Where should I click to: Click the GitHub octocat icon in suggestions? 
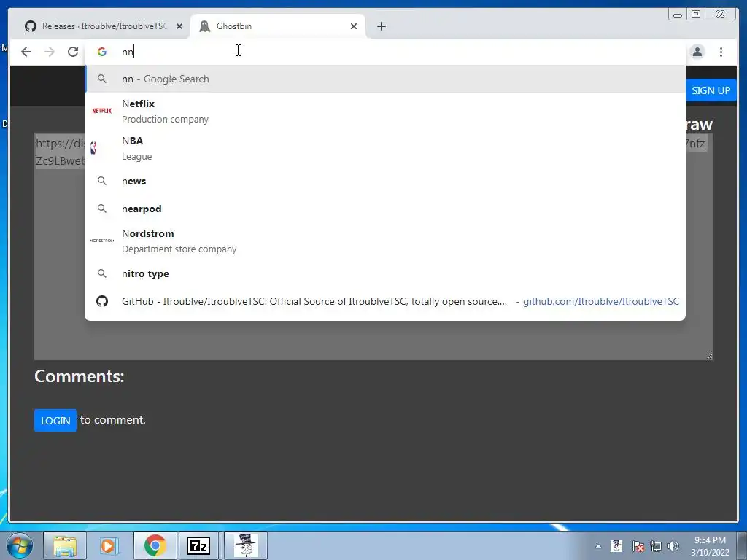coord(102,301)
